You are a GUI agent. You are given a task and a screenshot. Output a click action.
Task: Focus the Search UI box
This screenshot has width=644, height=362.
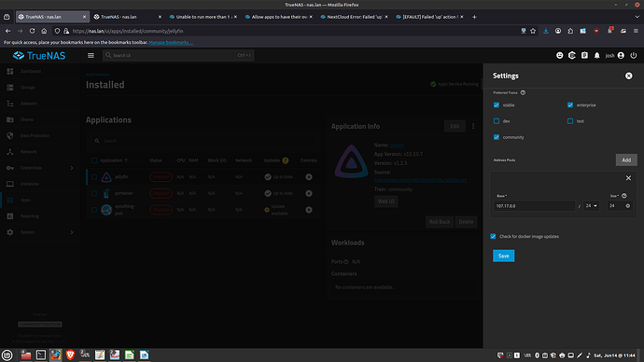point(178,55)
